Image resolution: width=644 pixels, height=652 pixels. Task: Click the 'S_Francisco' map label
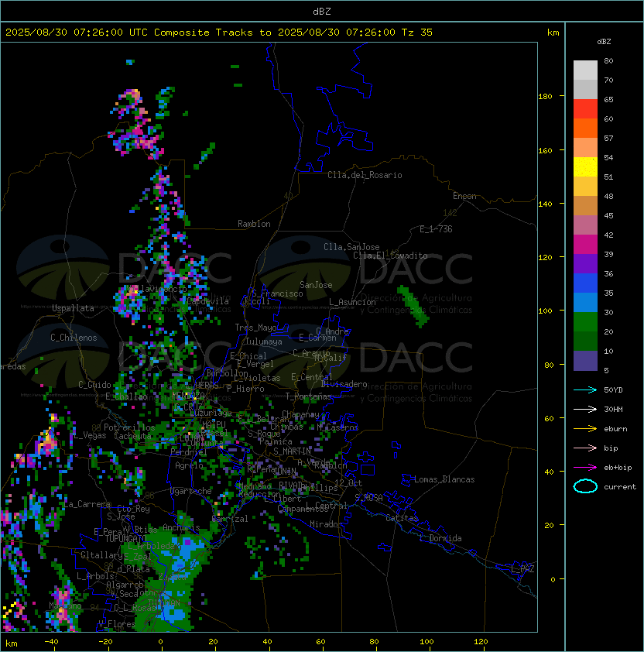(x=277, y=293)
